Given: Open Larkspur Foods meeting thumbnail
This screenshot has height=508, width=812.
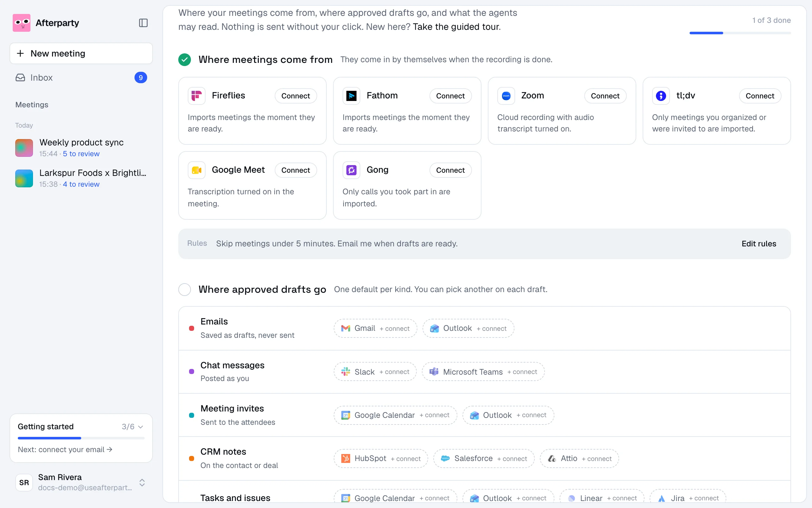Looking at the screenshot, I should pos(24,178).
